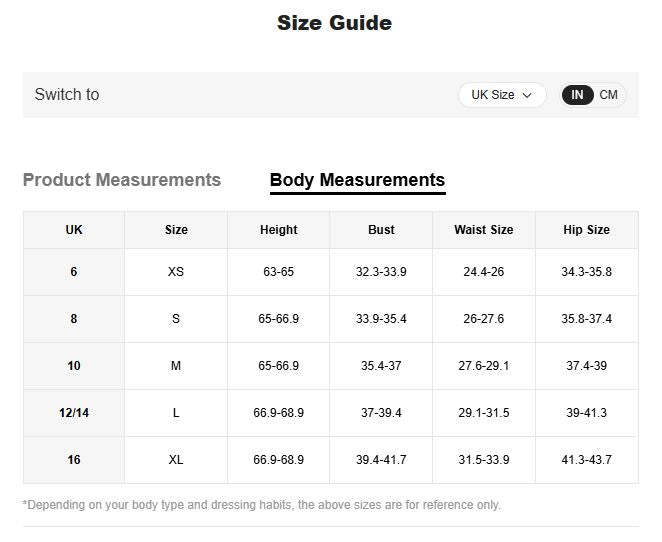Click the height value 63-65
Image resolution: width=662 pixels, height=542 pixels.
pos(278,272)
